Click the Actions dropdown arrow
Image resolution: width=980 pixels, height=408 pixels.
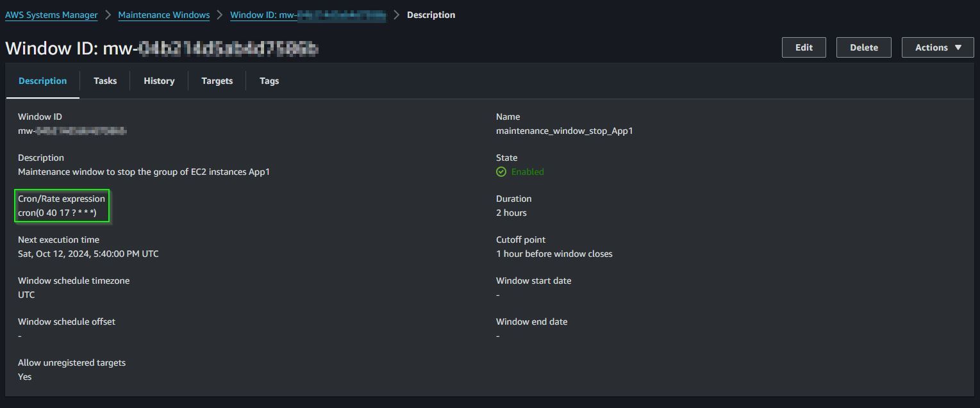click(x=959, y=47)
